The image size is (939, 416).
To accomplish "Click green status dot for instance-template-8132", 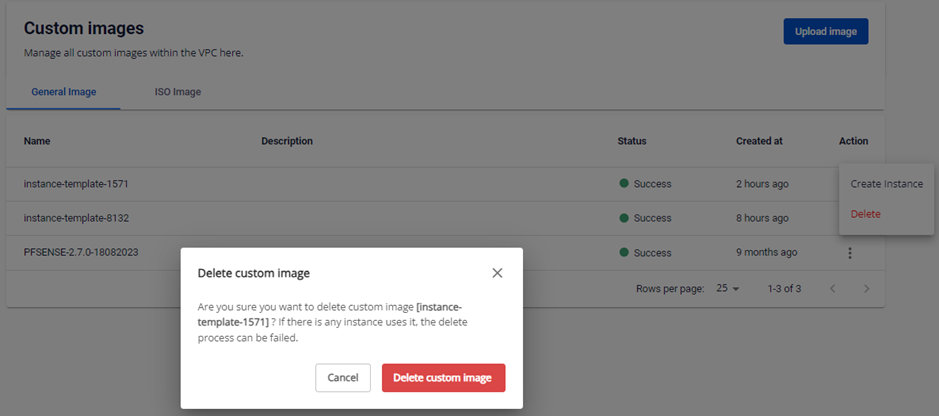I will [x=624, y=218].
